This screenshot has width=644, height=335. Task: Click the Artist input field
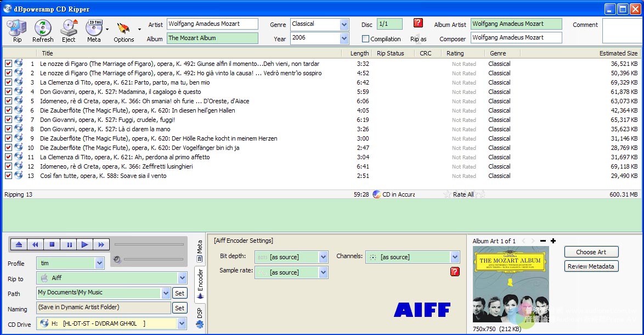click(212, 24)
